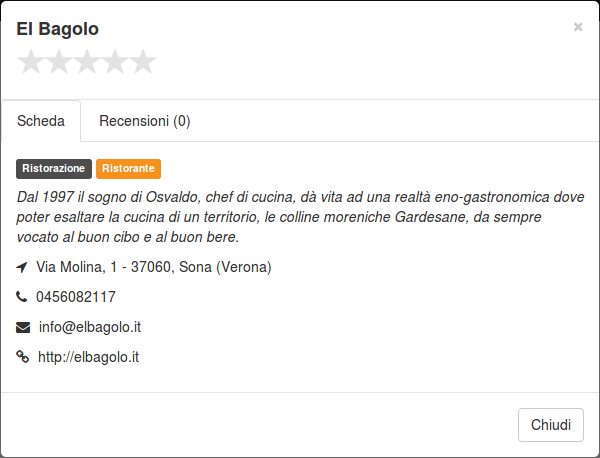
Task: Close the dialog with X icon
Action: pyautogui.click(x=578, y=27)
